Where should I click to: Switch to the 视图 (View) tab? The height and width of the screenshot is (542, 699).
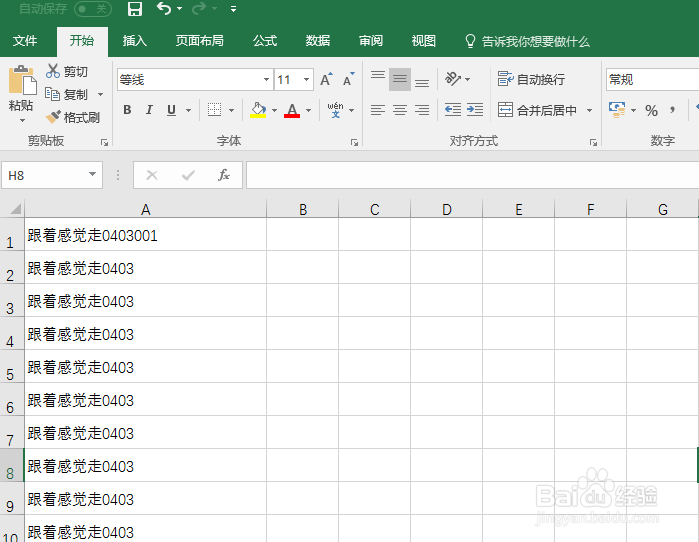[x=424, y=41]
